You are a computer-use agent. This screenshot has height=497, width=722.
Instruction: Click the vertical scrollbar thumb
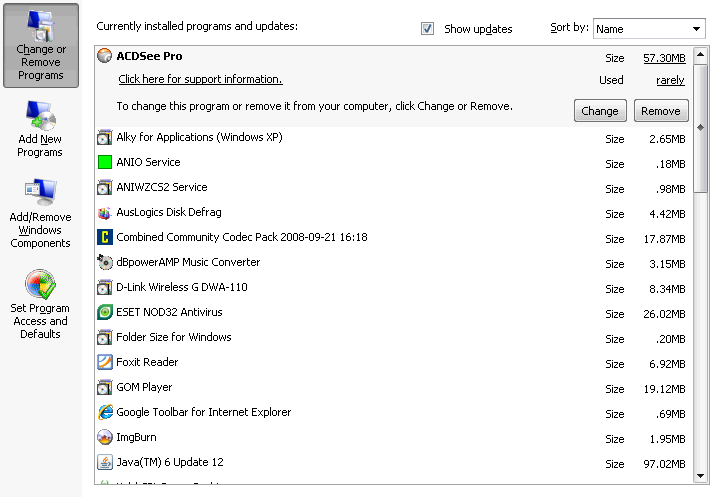700,129
